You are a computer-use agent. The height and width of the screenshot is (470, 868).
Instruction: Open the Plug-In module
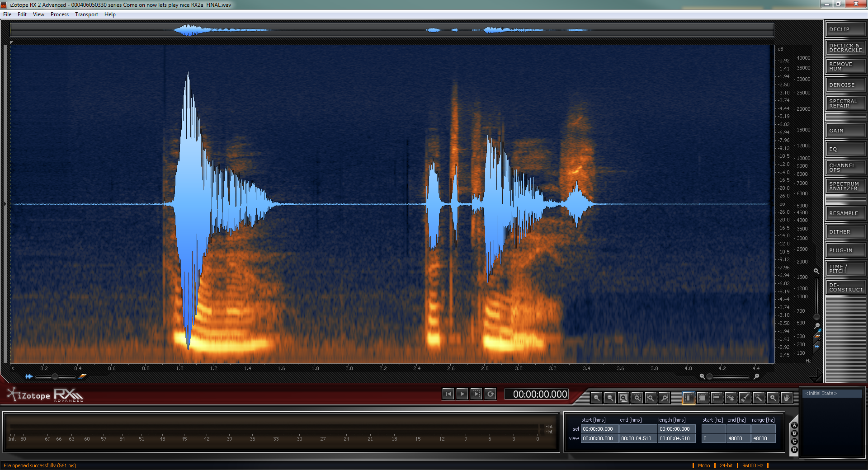pos(845,250)
